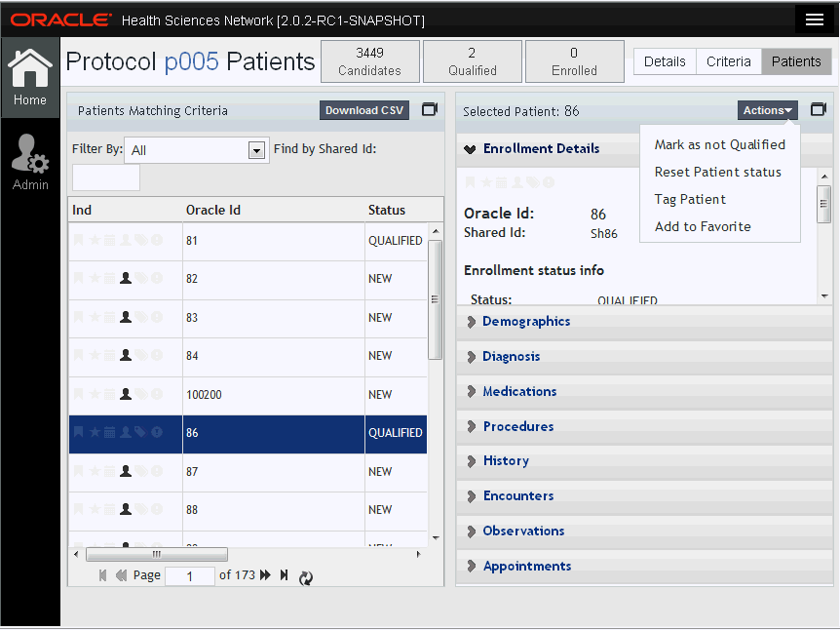Screen dimensions: 840x630
Task: Click the page number input field
Action: pos(190,576)
